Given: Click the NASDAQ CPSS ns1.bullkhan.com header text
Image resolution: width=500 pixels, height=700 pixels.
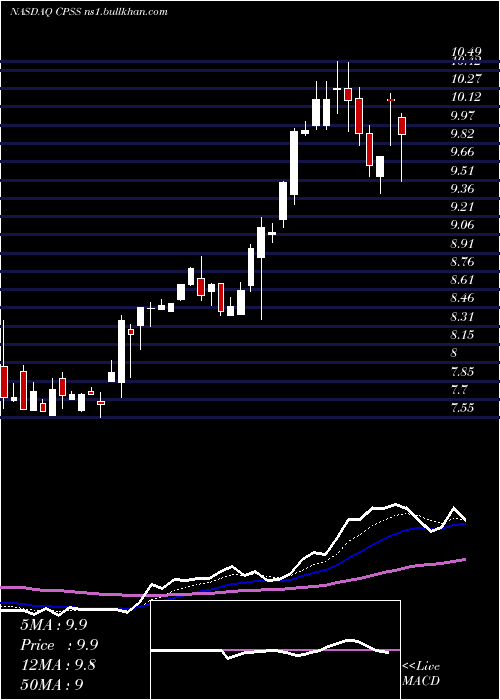Looking at the screenshot, I should click(89, 12).
